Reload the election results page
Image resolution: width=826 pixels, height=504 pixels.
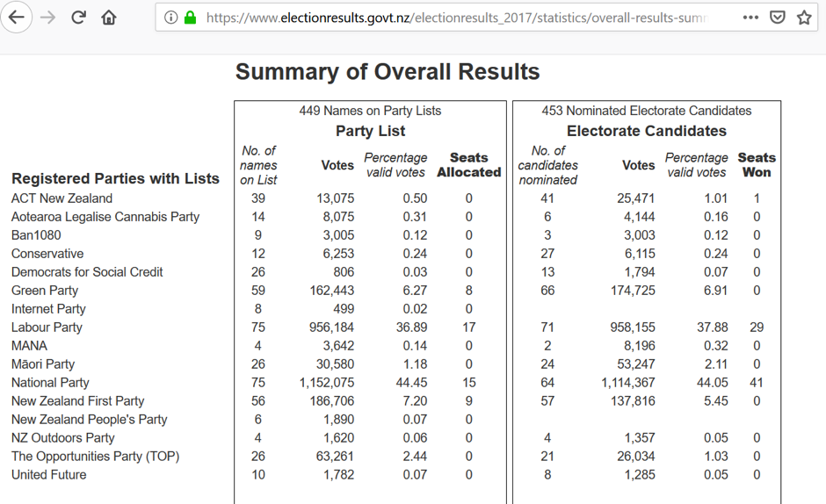(x=78, y=18)
